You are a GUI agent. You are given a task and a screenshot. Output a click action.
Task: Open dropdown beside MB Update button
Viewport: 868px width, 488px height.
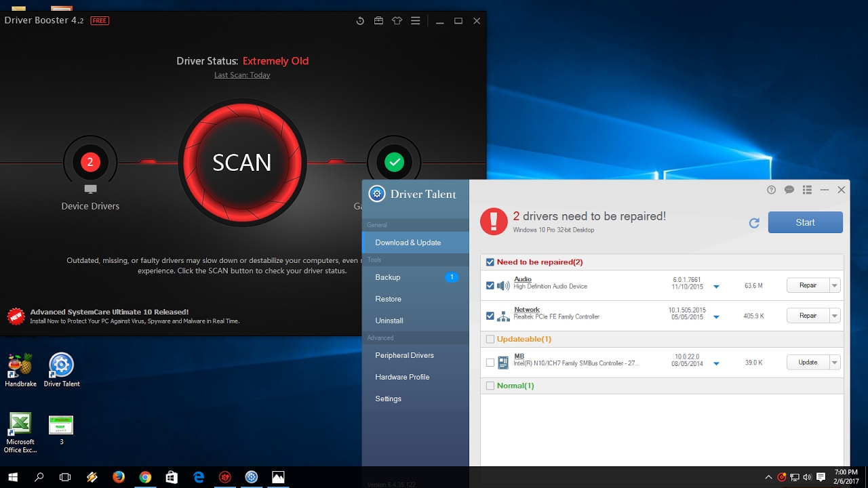point(835,362)
